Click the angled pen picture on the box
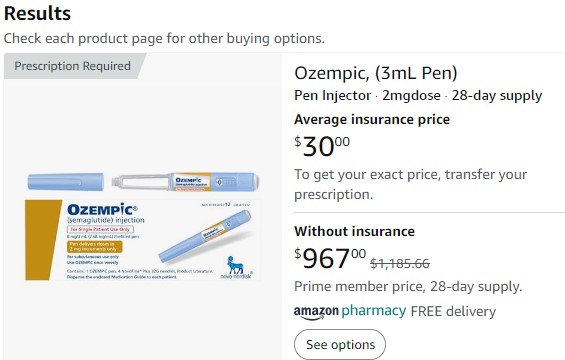Image resolution: width=565 pixels, height=360 pixels. click(x=204, y=237)
